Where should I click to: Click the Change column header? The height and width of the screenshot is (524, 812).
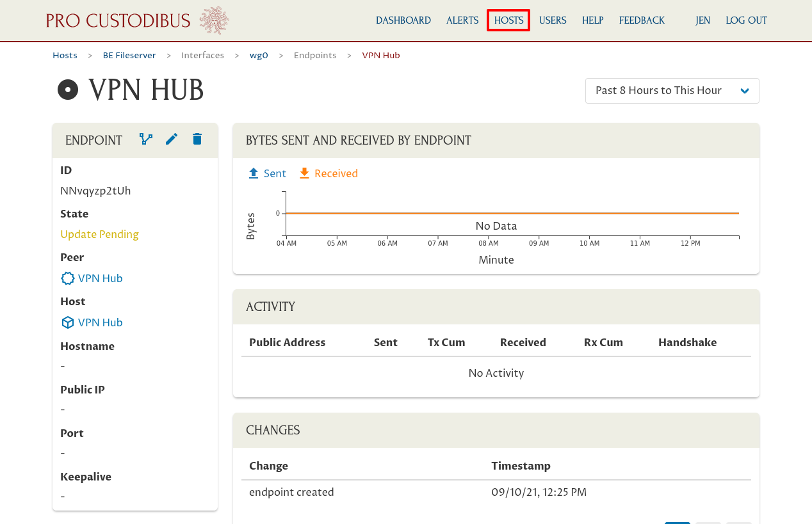point(268,466)
